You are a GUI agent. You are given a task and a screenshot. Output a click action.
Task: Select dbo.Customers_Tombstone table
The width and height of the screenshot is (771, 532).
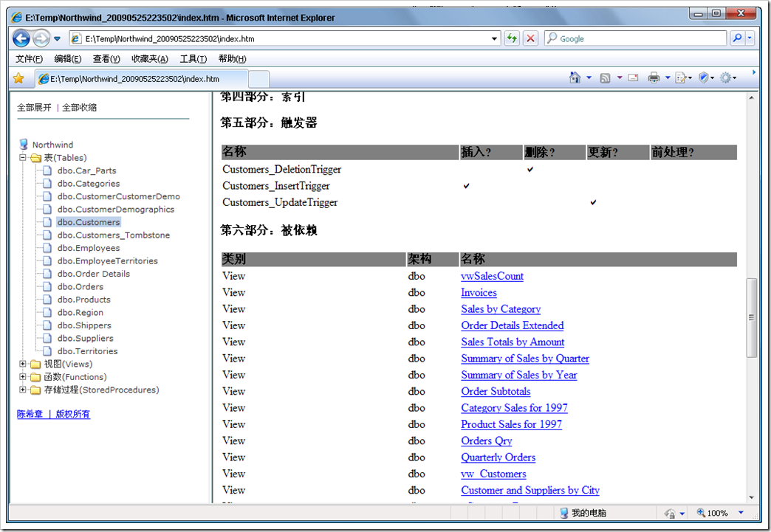pyautogui.click(x=114, y=235)
